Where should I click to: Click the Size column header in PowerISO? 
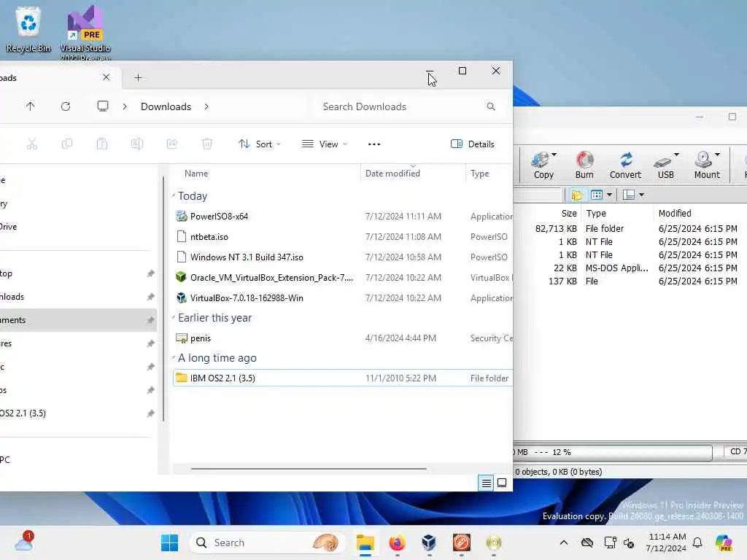click(569, 214)
